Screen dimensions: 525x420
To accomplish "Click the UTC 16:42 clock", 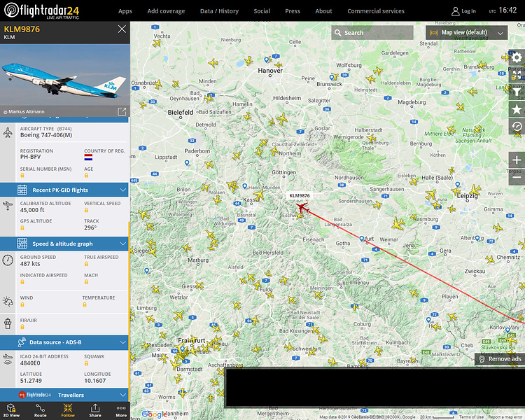I will pos(503,10).
